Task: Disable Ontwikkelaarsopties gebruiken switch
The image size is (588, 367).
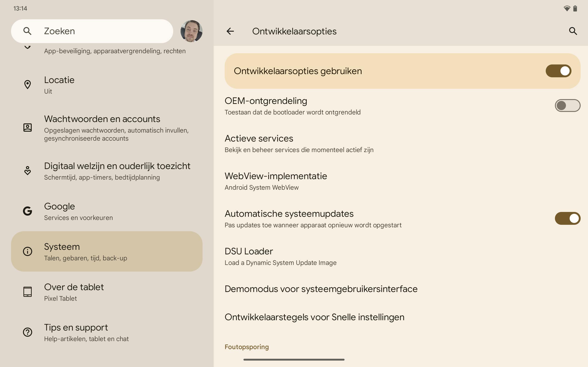Action: (x=558, y=71)
